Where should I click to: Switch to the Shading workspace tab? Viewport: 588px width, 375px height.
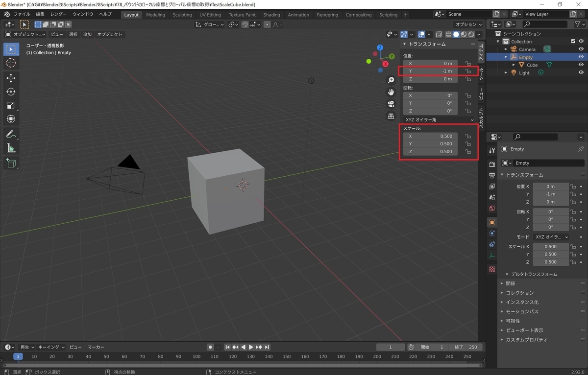point(271,15)
